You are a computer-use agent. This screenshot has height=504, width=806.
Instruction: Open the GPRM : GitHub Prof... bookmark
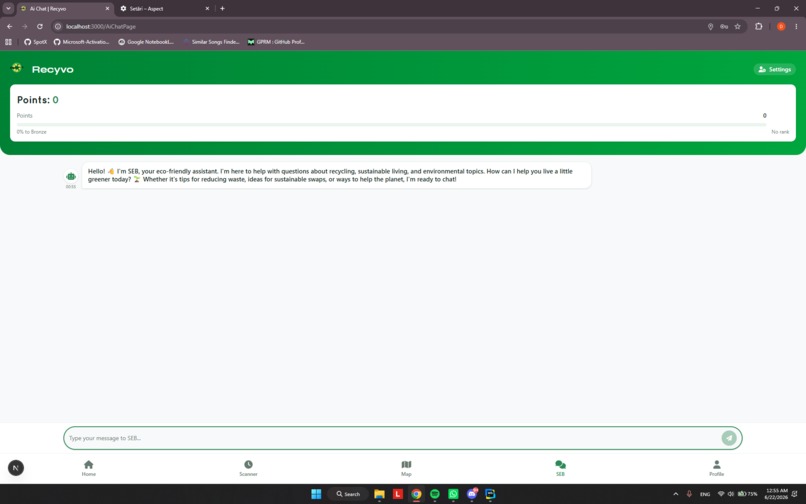point(276,42)
